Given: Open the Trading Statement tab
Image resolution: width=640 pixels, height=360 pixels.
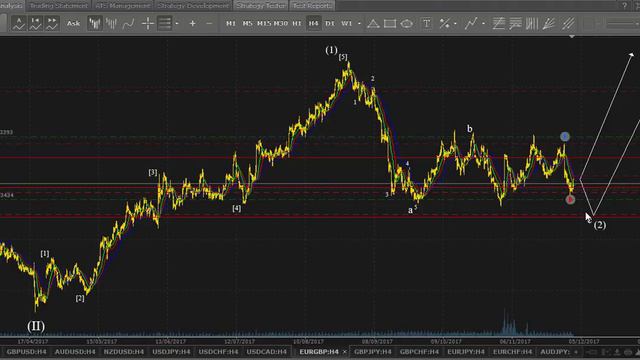Looking at the screenshot, I should point(59,5).
